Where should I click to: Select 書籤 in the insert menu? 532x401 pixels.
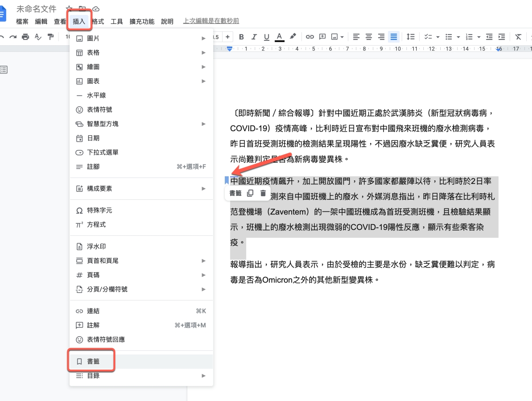(141, 362)
